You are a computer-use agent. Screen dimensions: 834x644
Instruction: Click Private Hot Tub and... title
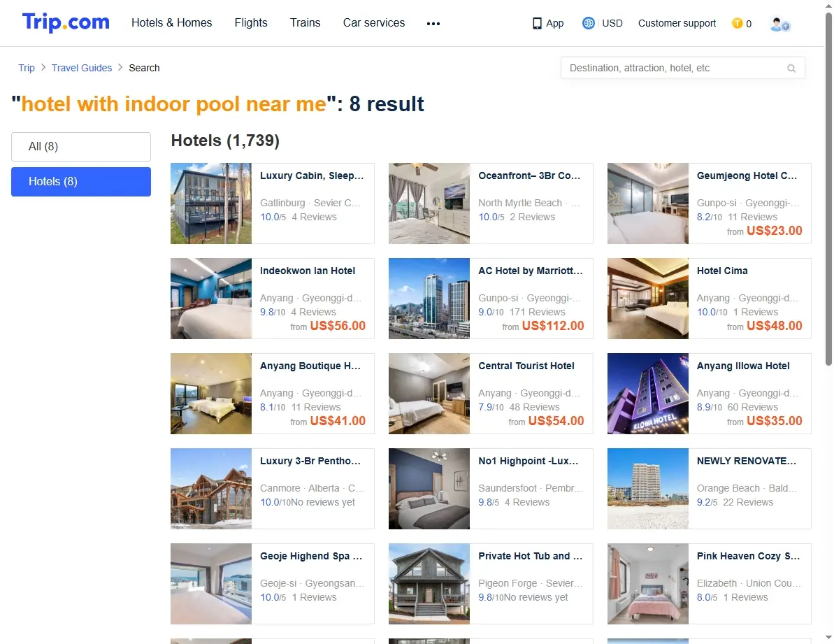click(x=531, y=557)
